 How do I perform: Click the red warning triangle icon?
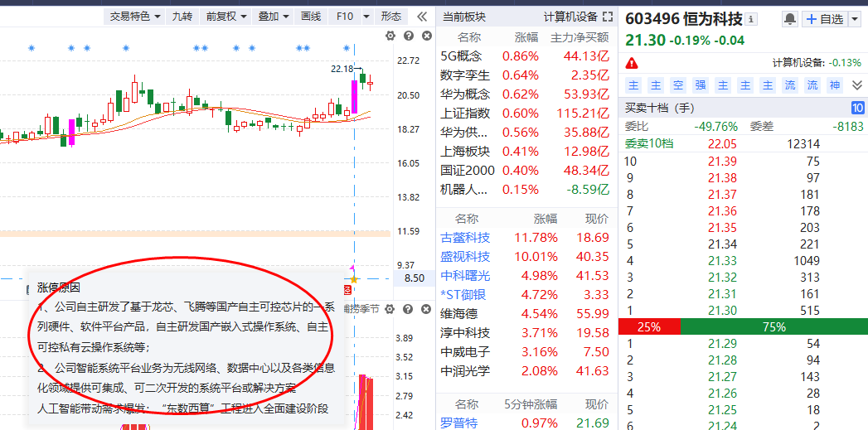(633, 62)
